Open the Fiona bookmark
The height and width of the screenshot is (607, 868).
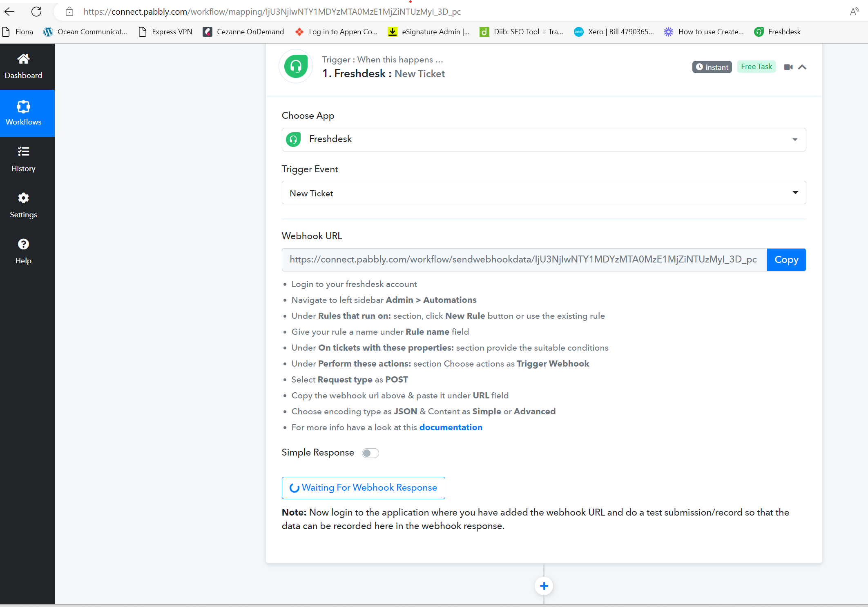(18, 32)
